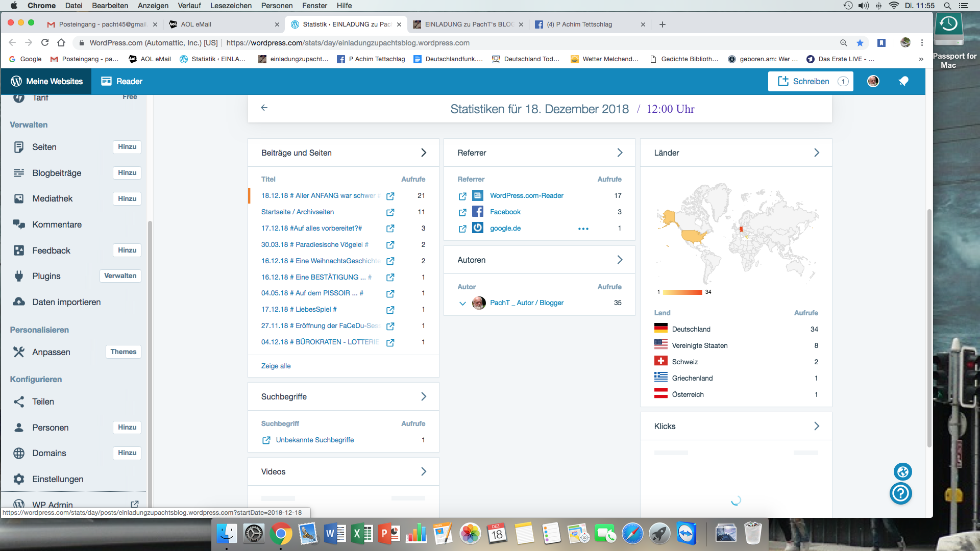Viewport: 980px width, 551px height.
Task: Click the three dots next to google.de
Action: 583,229
